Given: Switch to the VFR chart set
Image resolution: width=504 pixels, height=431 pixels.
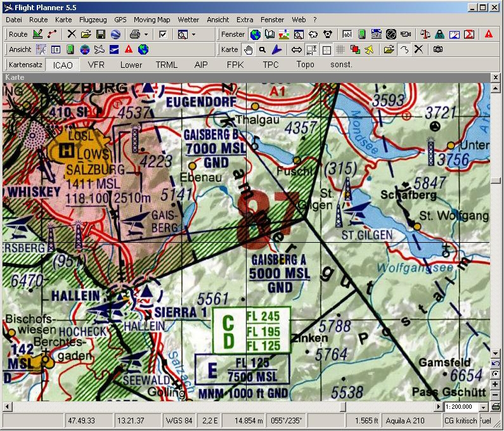Looking at the screenshot, I should coord(96,65).
